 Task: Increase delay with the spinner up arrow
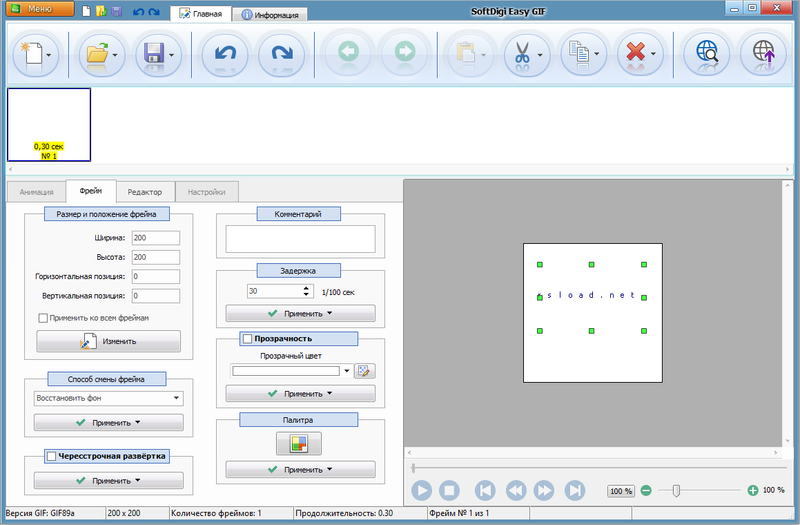tap(306, 288)
